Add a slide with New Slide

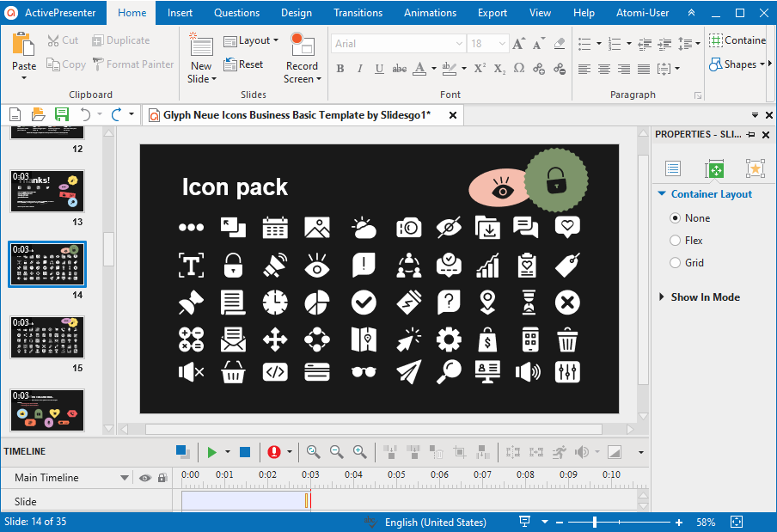(x=200, y=57)
